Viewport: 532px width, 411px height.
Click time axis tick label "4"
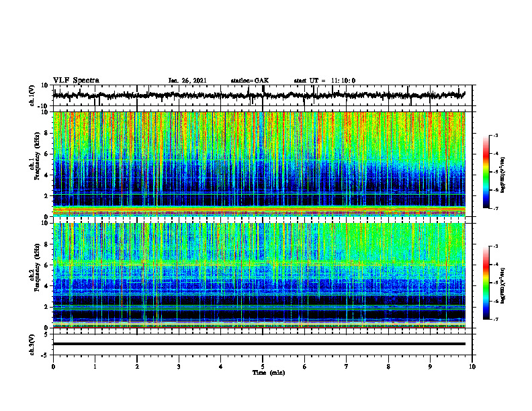221,367
